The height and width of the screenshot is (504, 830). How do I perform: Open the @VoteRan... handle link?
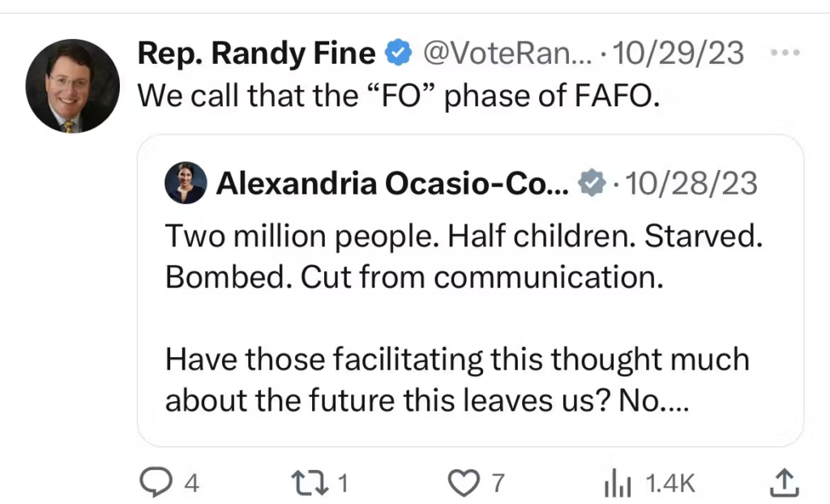pyautogui.click(x=507, y=53)
